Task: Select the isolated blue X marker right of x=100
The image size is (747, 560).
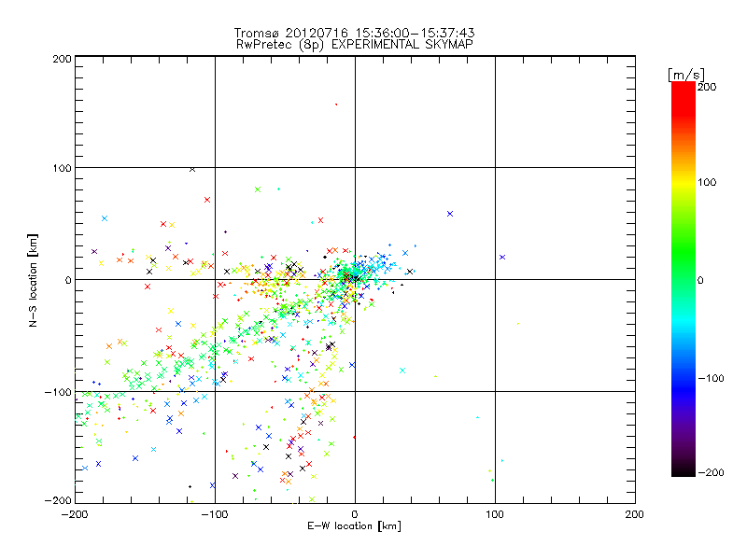Action: pyautogui.click(x=502, y=258)
